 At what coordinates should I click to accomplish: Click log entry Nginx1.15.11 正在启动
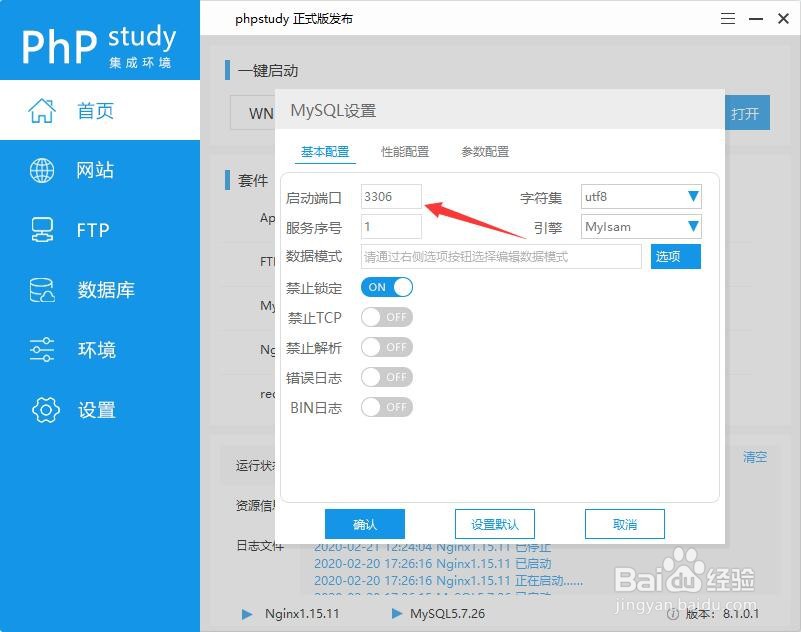tap(449, 581)
